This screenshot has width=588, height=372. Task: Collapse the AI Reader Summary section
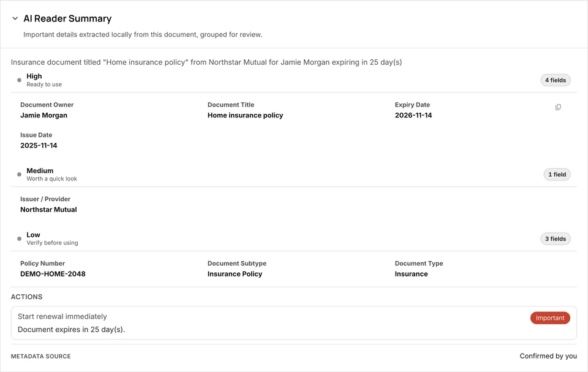click(15, 18)
